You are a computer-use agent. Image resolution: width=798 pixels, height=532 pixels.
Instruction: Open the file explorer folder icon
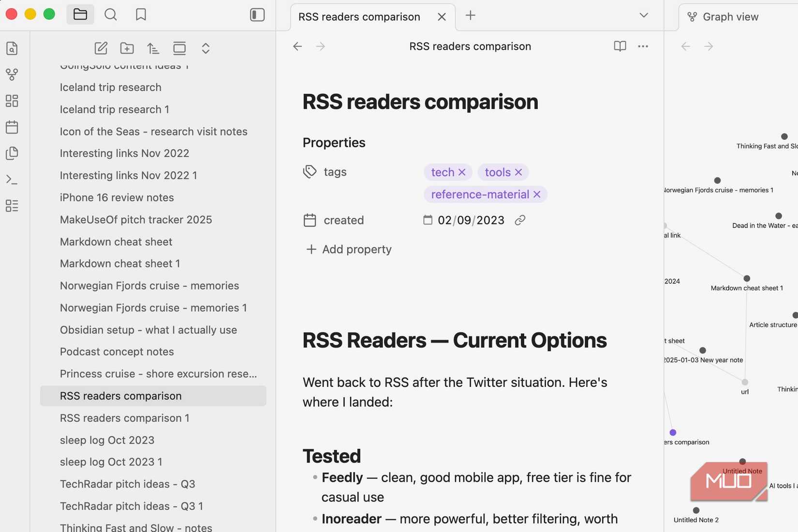80,15
